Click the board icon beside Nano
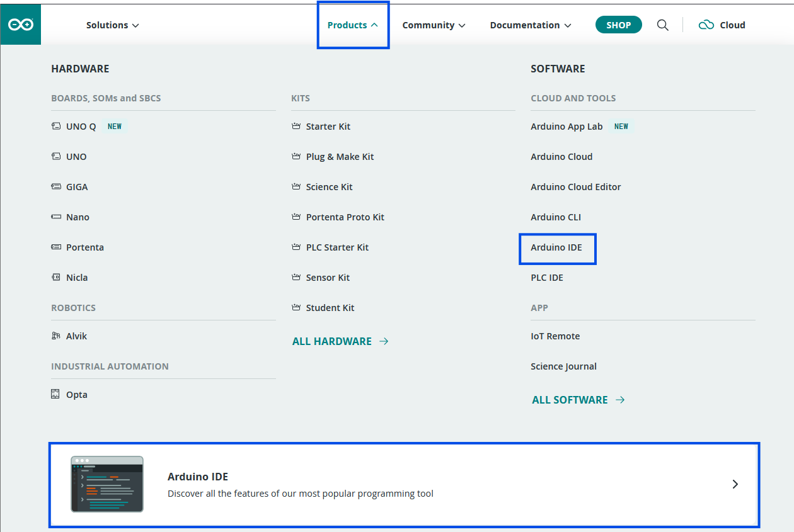The image size is (794, 532). click(56, 217)
